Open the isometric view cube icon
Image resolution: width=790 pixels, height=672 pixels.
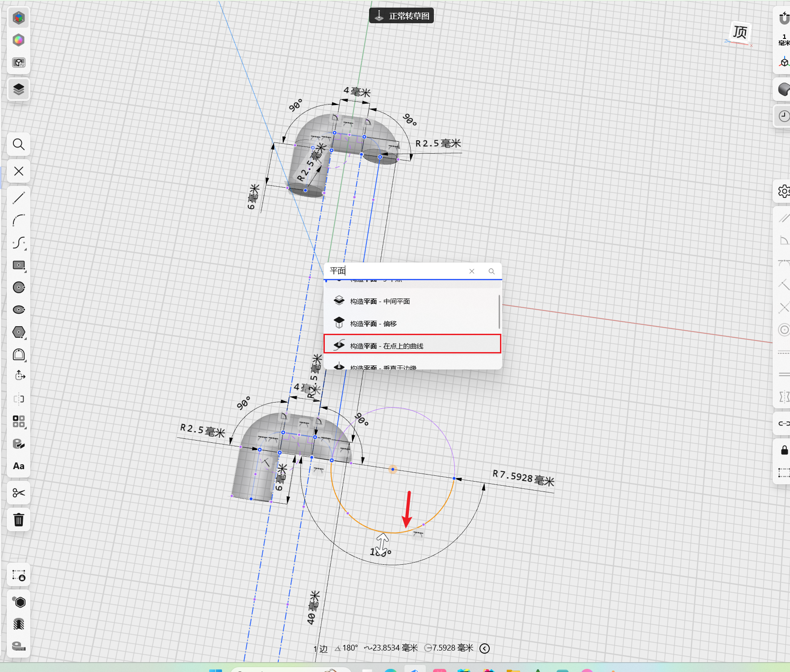pyautogui.click(x=784, y=63)
